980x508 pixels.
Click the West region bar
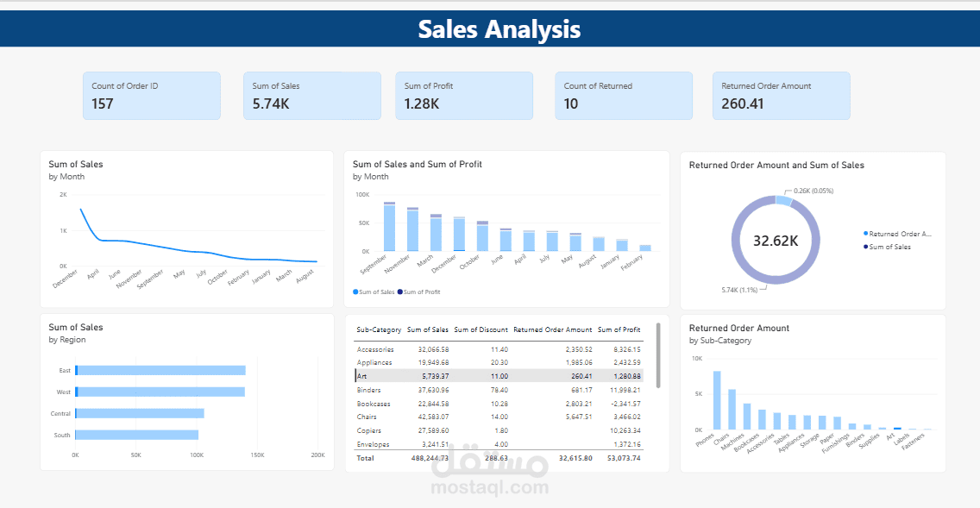[x=160, y=392]
